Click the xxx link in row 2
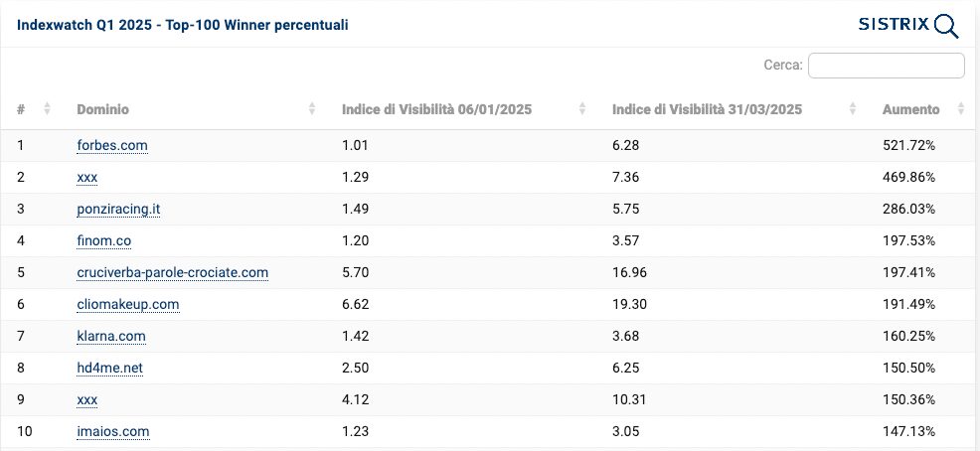This screenshot has width=980, height=451. click(x=87, y=177)
